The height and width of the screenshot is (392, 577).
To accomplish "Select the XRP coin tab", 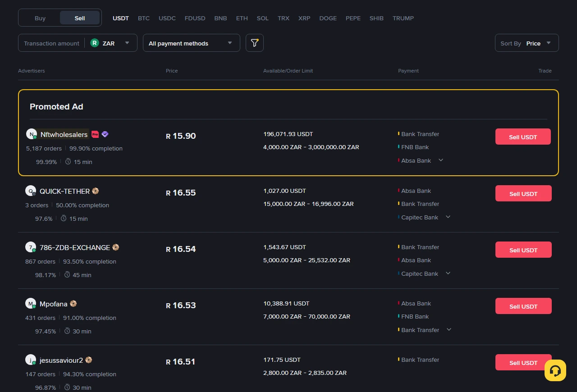I will pos(304,18).
